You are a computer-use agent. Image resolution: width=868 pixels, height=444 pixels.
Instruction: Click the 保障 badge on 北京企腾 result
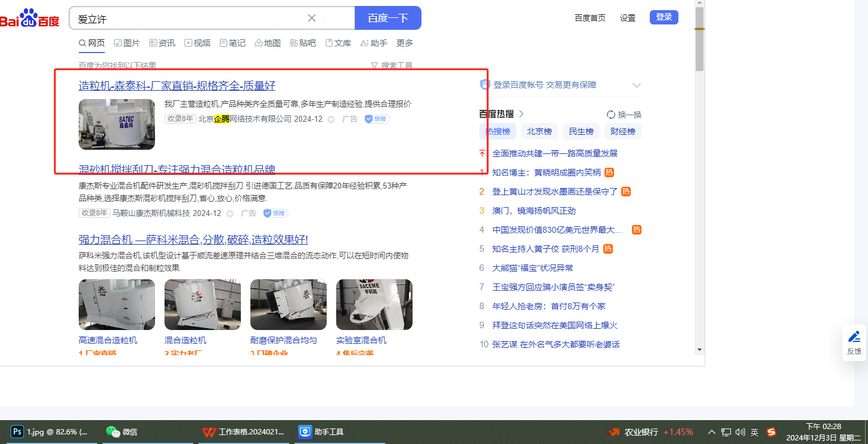pos(377,119)
